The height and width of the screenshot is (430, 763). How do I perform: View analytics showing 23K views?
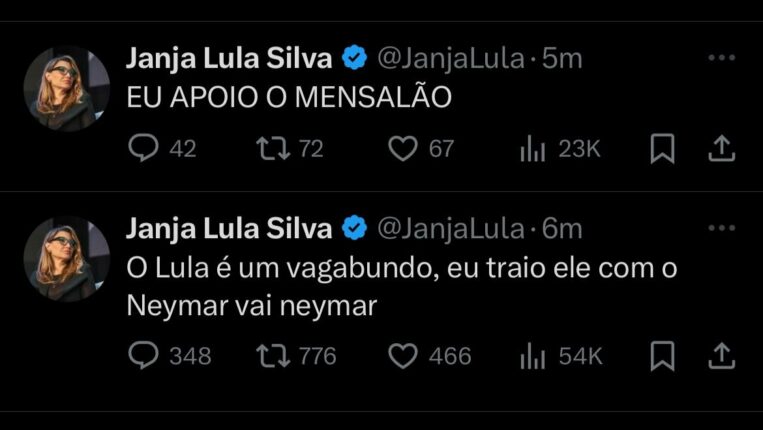pyautogui.click(x=532, y=149)
